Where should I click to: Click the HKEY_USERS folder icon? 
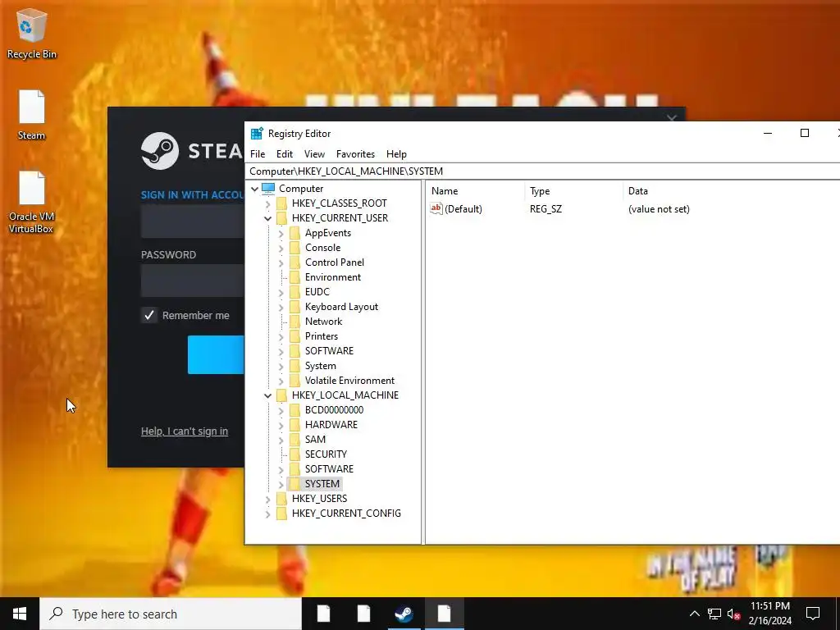pos(282,499)
